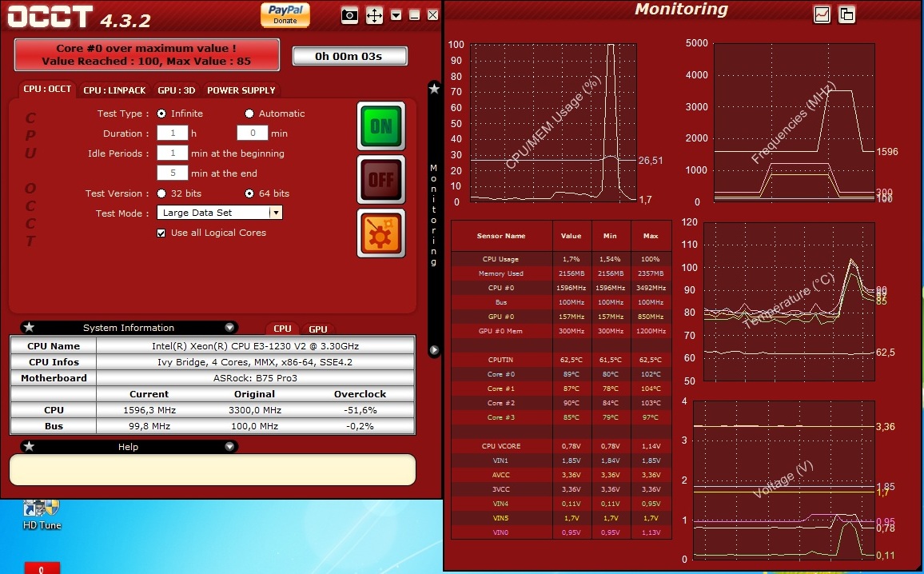924x574 pixels.
Task: Select 32 bits test version
Action: (161, 193)
